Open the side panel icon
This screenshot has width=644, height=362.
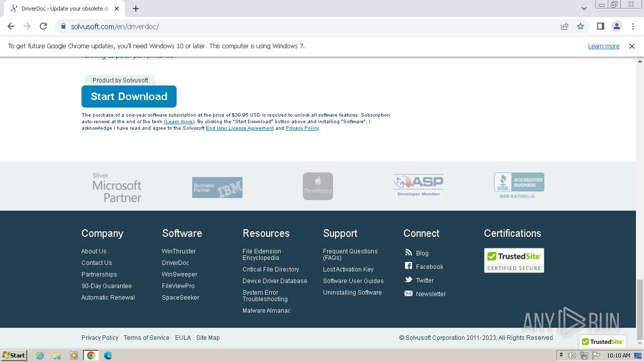click(x=600, y=26)
